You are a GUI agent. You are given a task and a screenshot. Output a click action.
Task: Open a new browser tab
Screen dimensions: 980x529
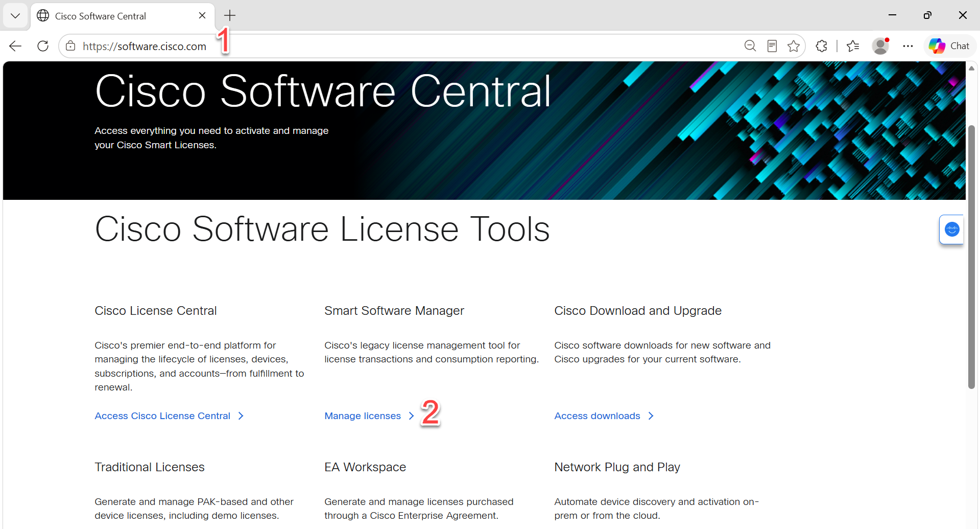(x=230, y=16)
